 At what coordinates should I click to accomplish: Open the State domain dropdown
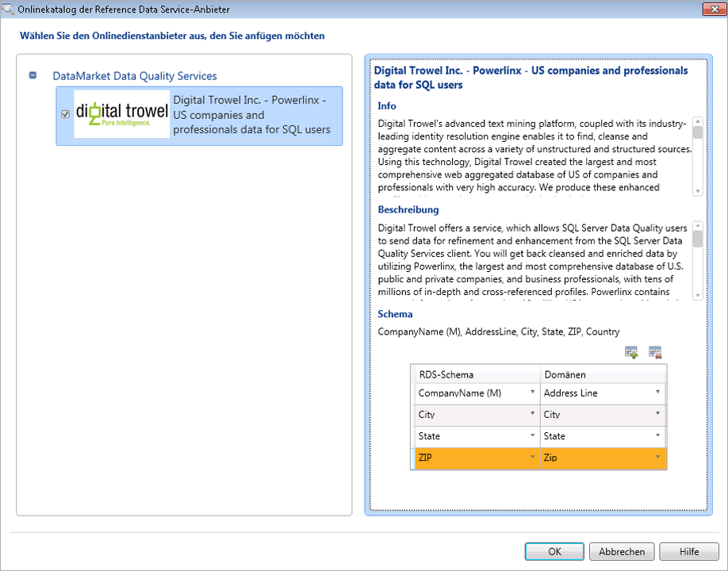pos(658,435)
